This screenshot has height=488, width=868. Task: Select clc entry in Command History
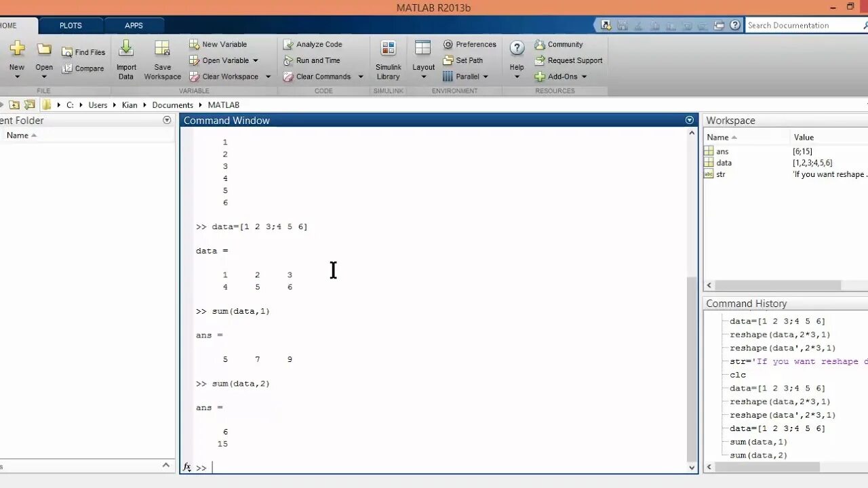(x=738, y=375)
